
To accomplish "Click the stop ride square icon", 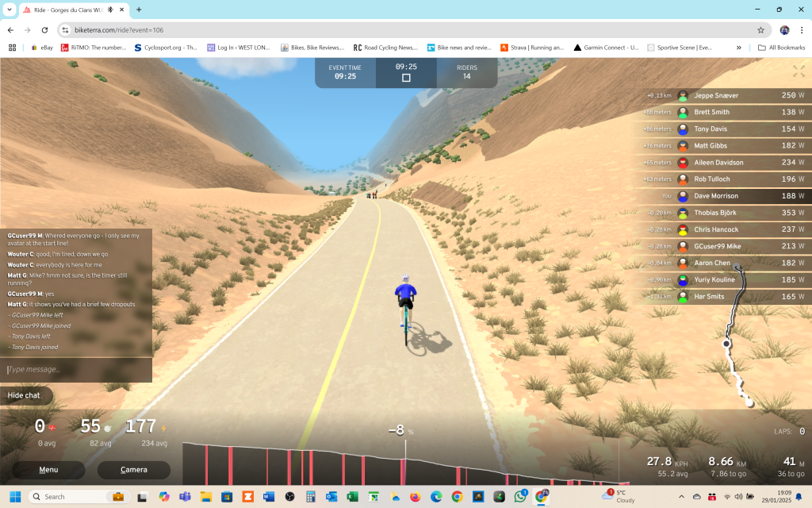I will click(x=406, y=78).
